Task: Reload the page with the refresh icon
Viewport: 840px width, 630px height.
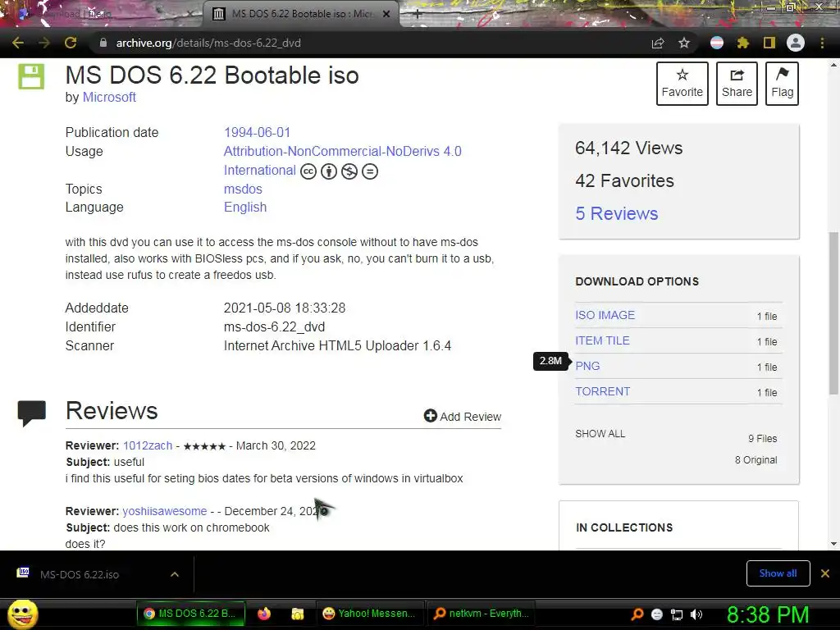Action: [71, 43]
